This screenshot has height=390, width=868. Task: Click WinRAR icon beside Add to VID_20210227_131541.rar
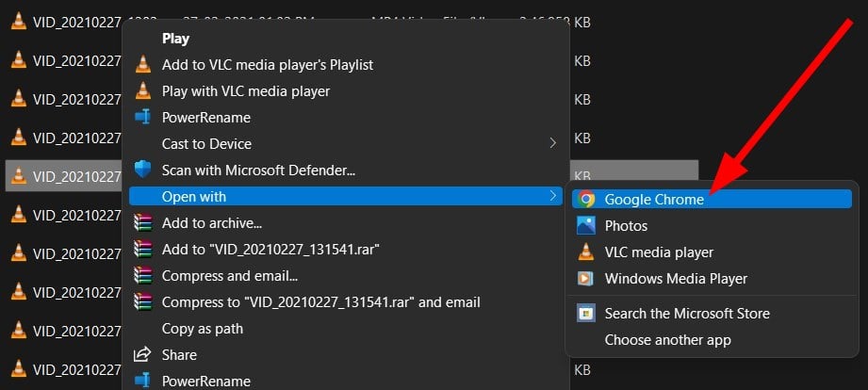[143, 249]
